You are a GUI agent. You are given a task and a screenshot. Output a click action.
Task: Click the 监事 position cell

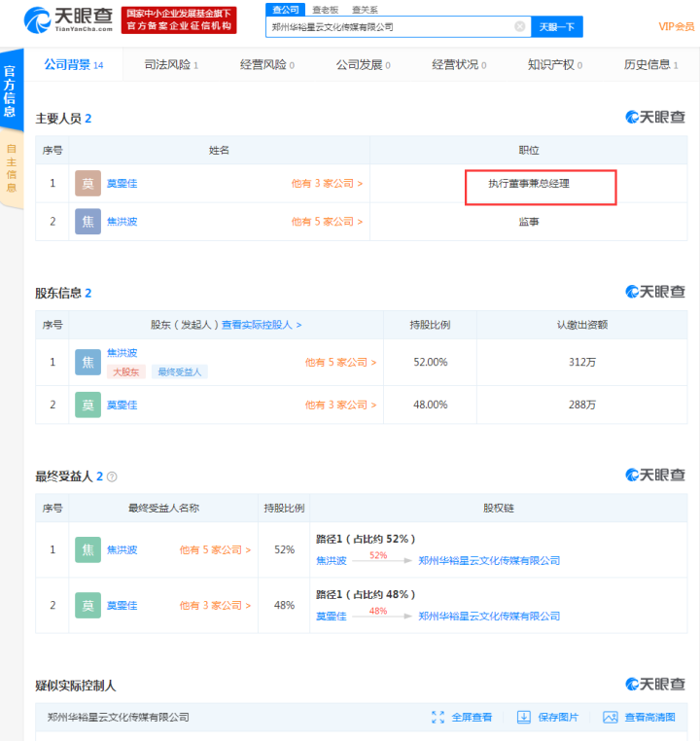point(529,222)
